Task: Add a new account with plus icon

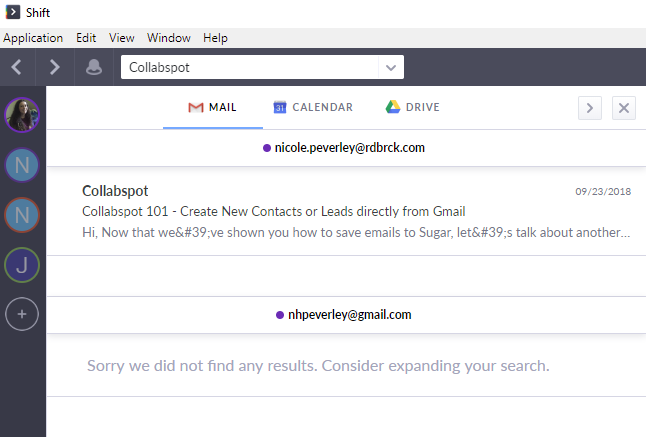Action: point(22,314)
